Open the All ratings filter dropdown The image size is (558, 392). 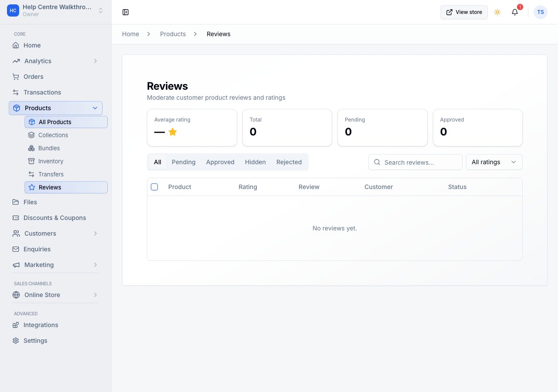pos(494,162)
